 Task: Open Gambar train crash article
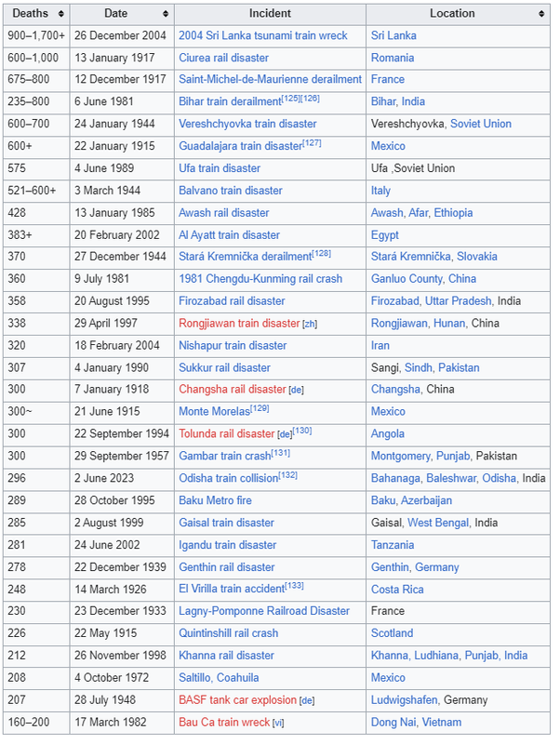point(224,457)
